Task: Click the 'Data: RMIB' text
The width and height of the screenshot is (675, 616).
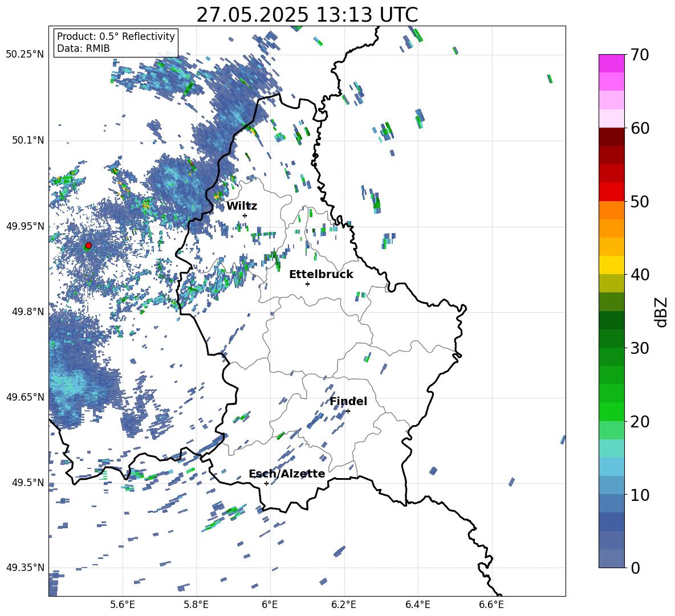Action: point(83,48)
